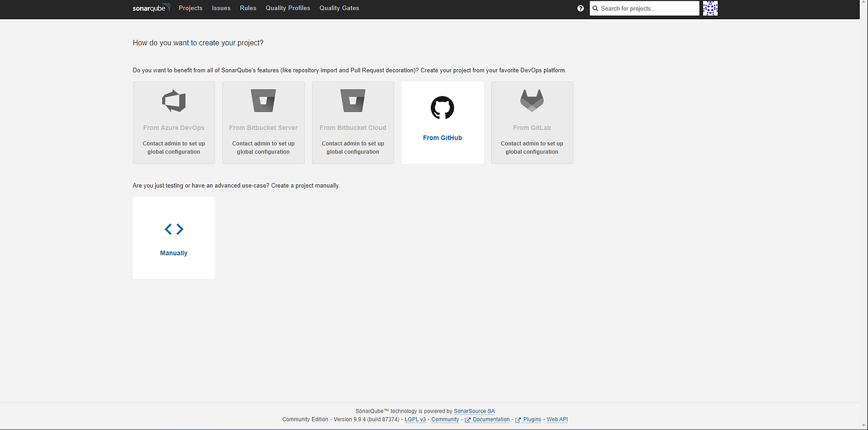
Task: Open the SonarSource SA link
Action: 474,411
